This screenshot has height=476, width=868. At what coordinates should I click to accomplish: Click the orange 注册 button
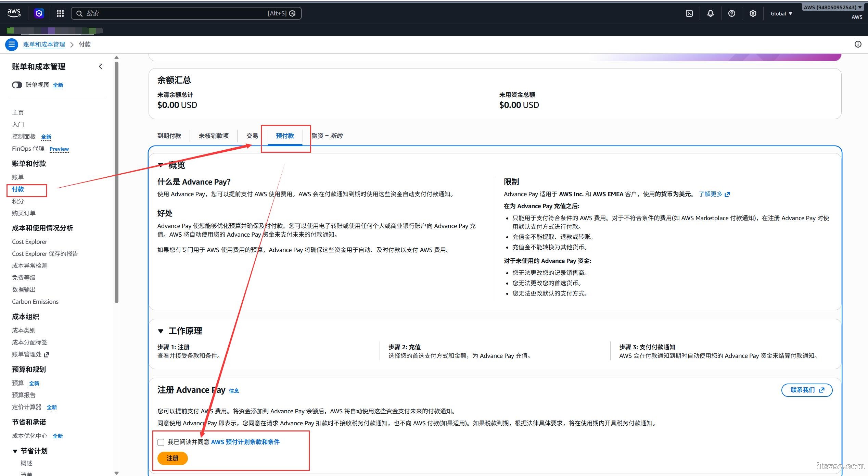tap(173, 458)
